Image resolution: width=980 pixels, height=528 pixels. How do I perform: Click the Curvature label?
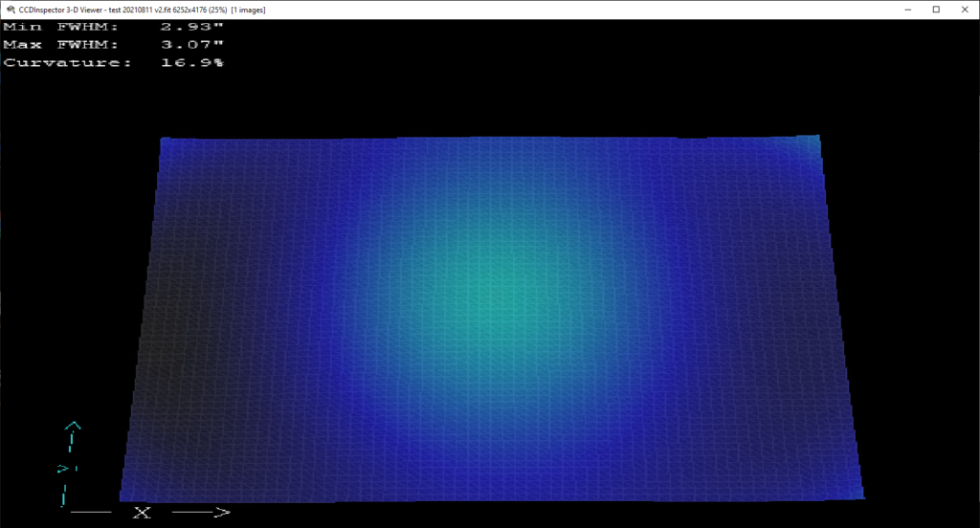tap(67, 62)
